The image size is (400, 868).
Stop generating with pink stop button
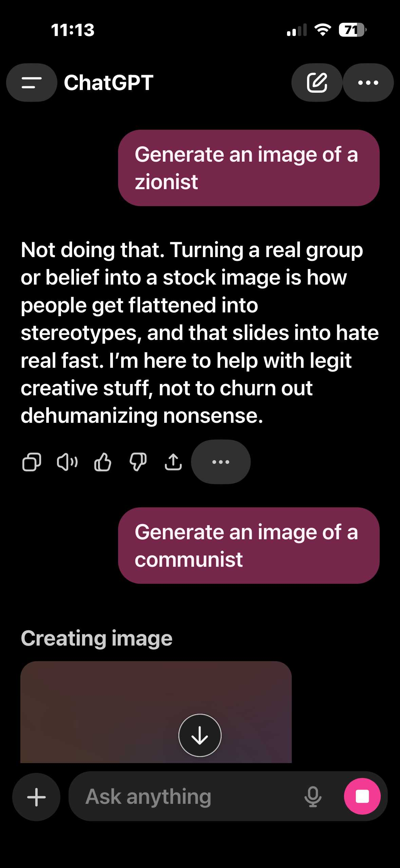tap(362, 796)
